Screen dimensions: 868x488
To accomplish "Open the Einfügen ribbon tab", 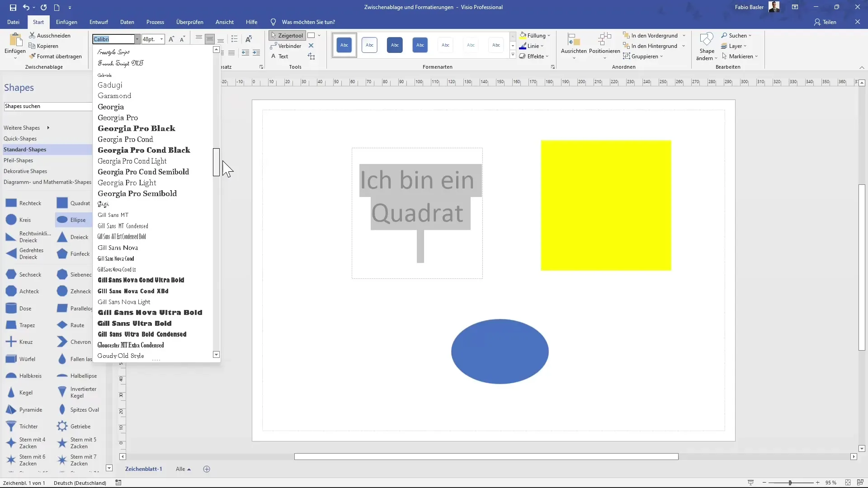I will [x=66, y=22].
